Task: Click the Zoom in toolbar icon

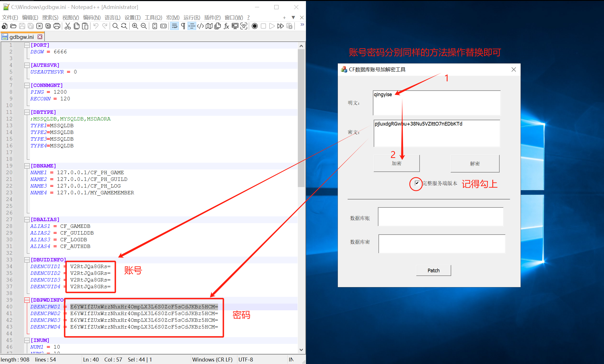Action: (x=135, y=26)
